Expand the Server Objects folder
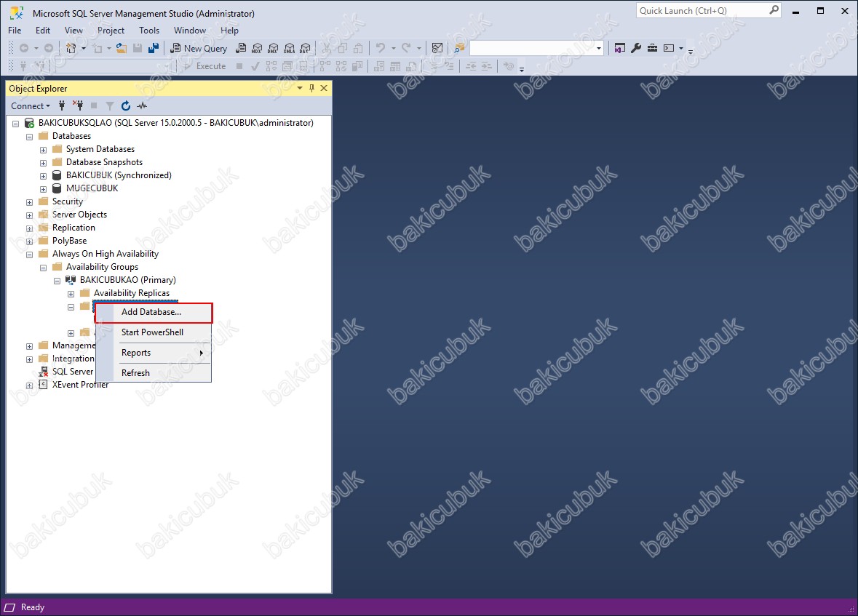The image size is (858, 616). (x=30, y=215)
